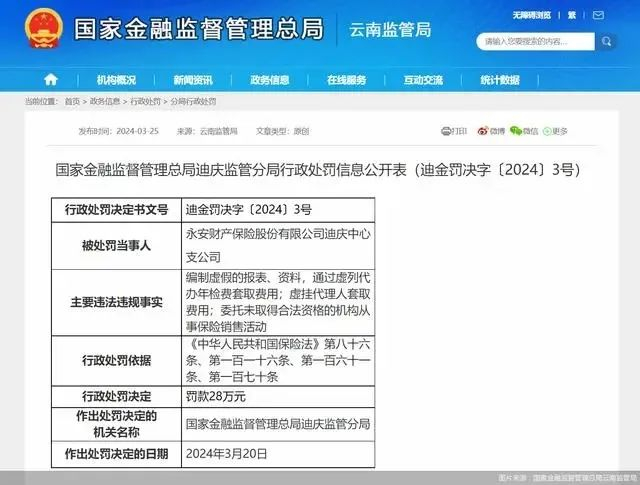Viewport: 640px width, 485px height.
Task: Go to the home icon in navigation
Action: 51,80
